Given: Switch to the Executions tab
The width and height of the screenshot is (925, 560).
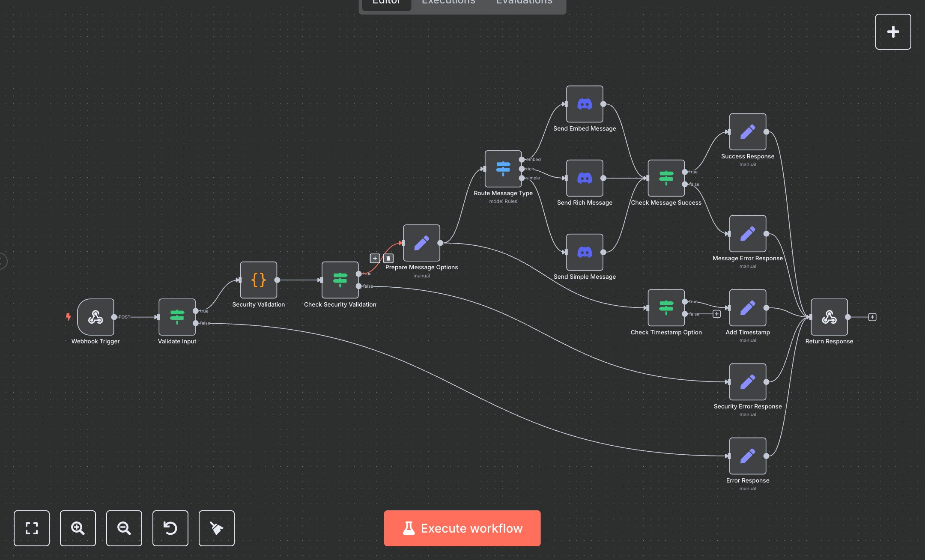Looking at the screenshot, I should 448,3.
